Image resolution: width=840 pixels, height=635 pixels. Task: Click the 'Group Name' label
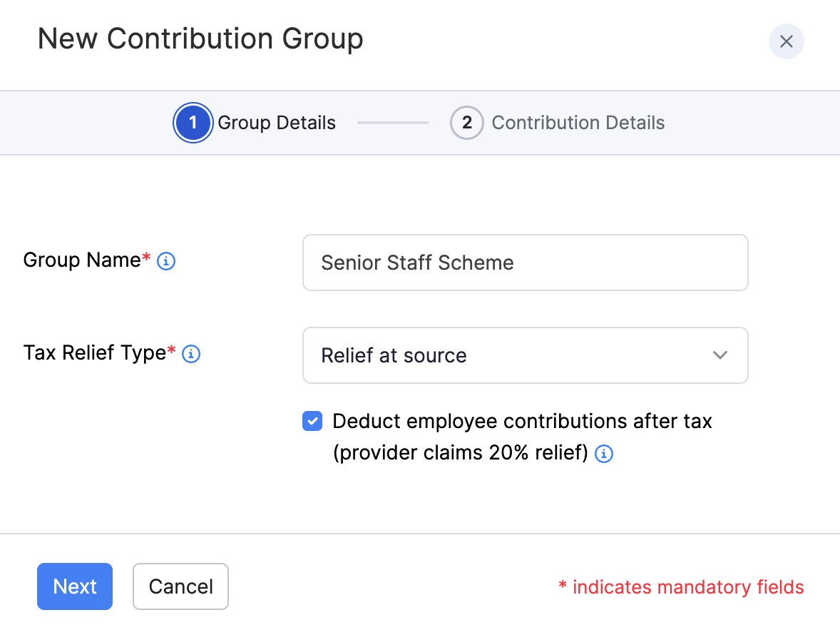point(82,260)
